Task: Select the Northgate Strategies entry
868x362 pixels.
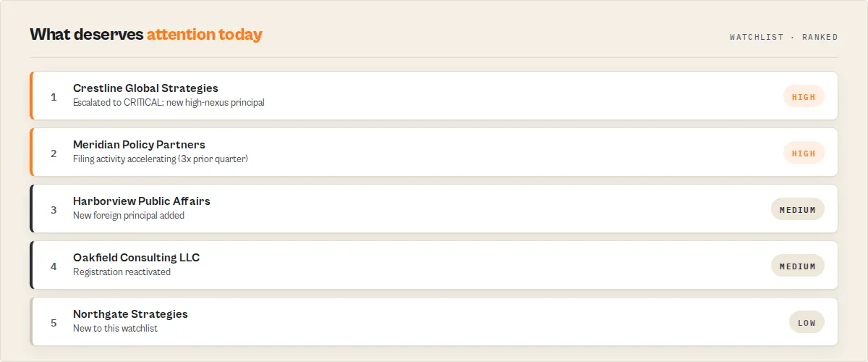Action: click(x=434, y=321)
